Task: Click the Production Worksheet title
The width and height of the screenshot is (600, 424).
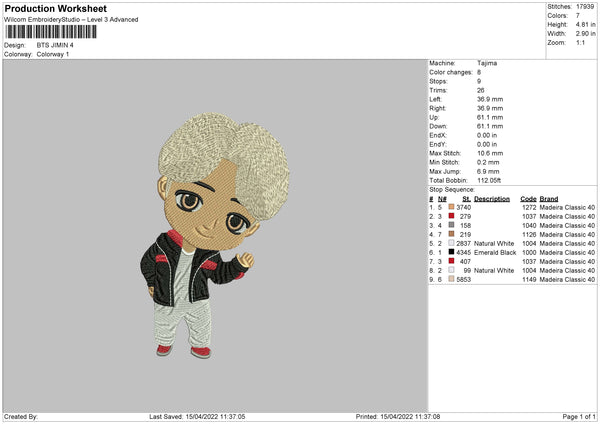Action: (55, 8)
